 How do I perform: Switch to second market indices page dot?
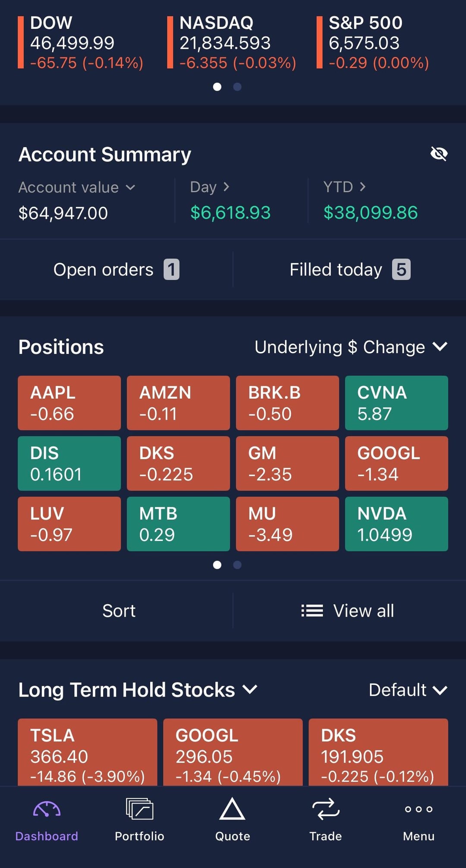(x=237, y=87)
